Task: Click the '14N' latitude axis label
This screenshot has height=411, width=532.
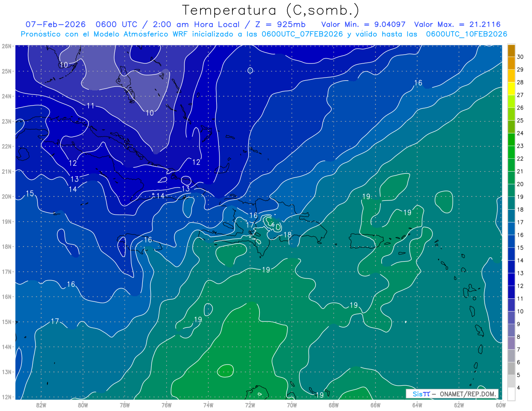Action: coord(7,347)
